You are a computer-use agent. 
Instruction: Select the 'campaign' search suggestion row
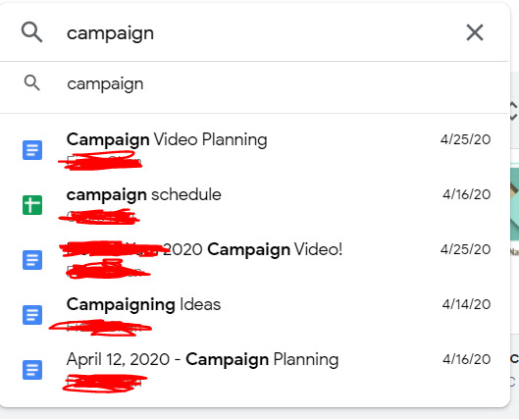254,83
